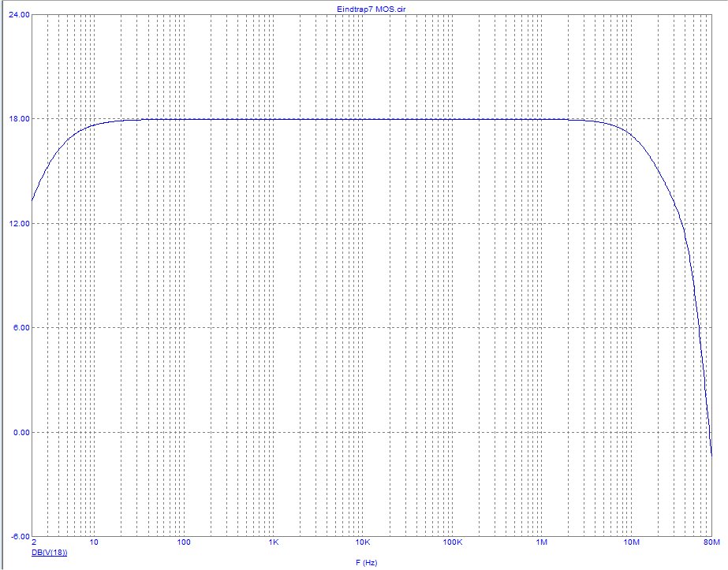Click the -6.00 y-axis value
This screenshot has height=570, width=728.
pos(20,537)
